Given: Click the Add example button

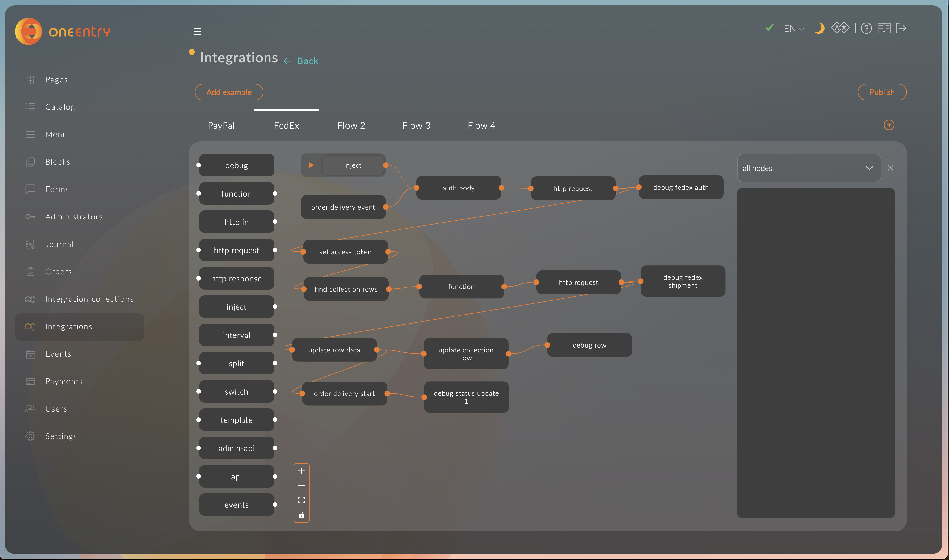Looking at the screenshot, I should 229,92.
